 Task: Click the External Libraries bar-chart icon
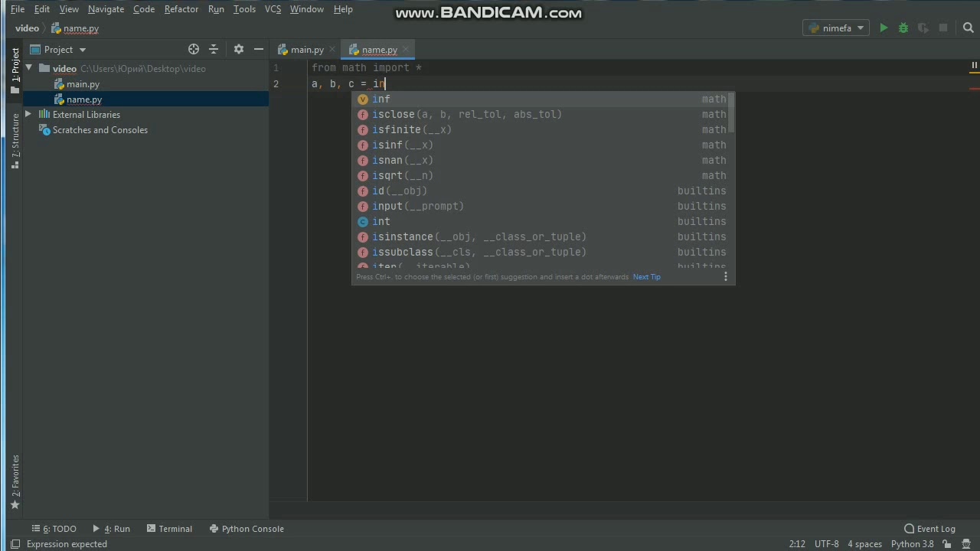[44, 115]
